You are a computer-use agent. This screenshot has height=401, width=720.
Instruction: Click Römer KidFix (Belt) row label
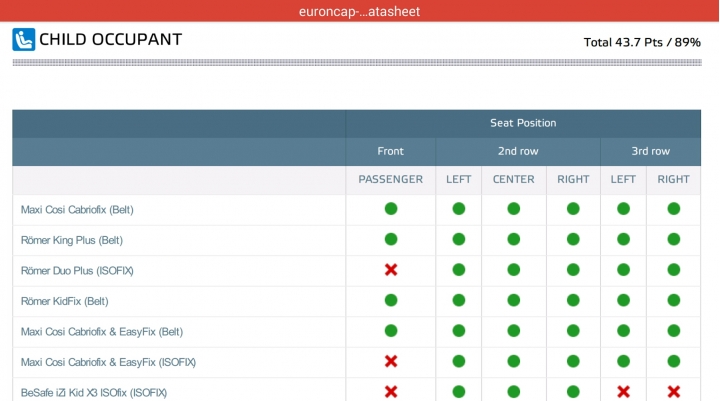(65, 301)
